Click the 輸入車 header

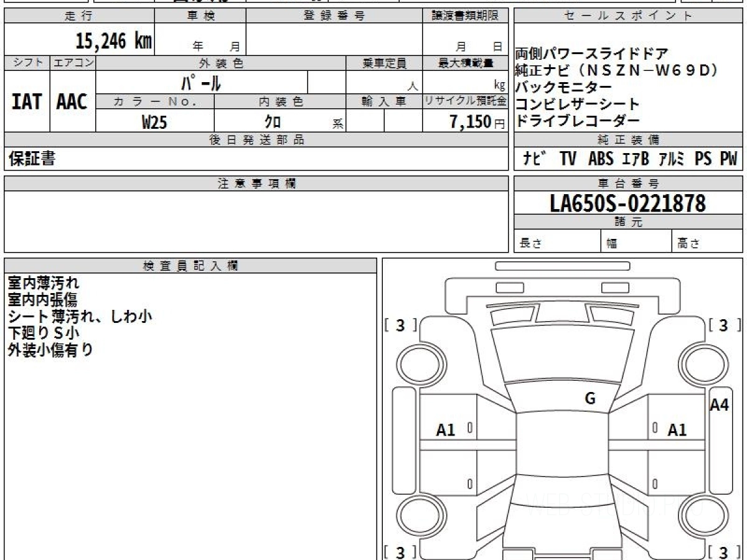[x=384, y=102]
